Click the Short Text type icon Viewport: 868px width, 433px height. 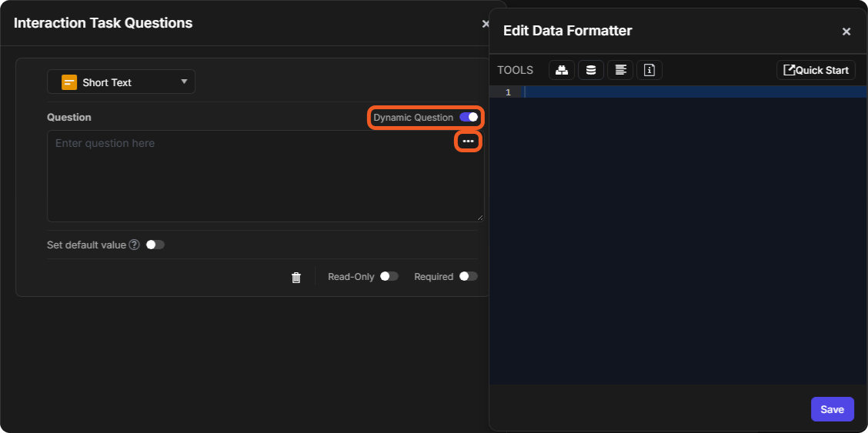(x=69, y=82)
